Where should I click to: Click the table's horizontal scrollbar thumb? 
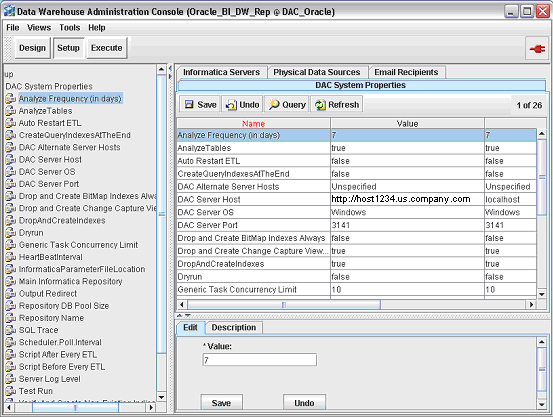(x=284, y=304)
